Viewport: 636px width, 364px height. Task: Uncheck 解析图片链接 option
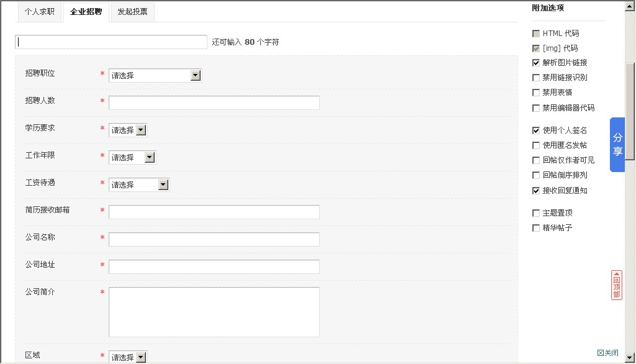pyautogui.click(x=536, y=63)
